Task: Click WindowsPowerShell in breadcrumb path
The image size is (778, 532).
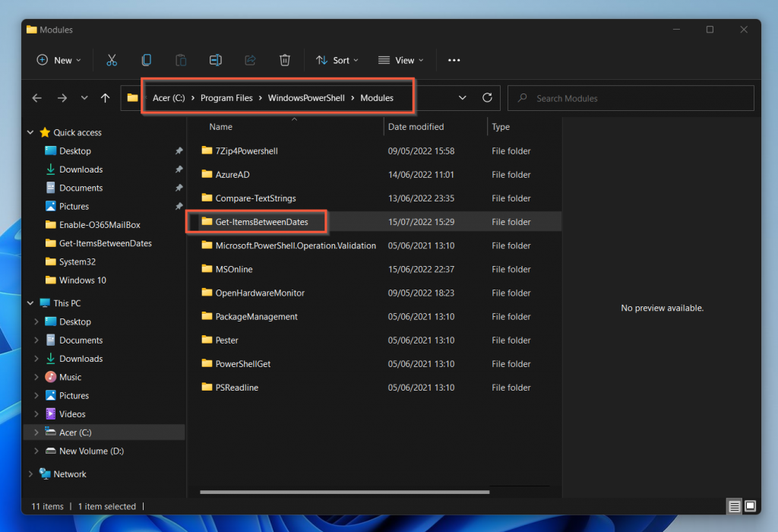Action: point(306,98)
